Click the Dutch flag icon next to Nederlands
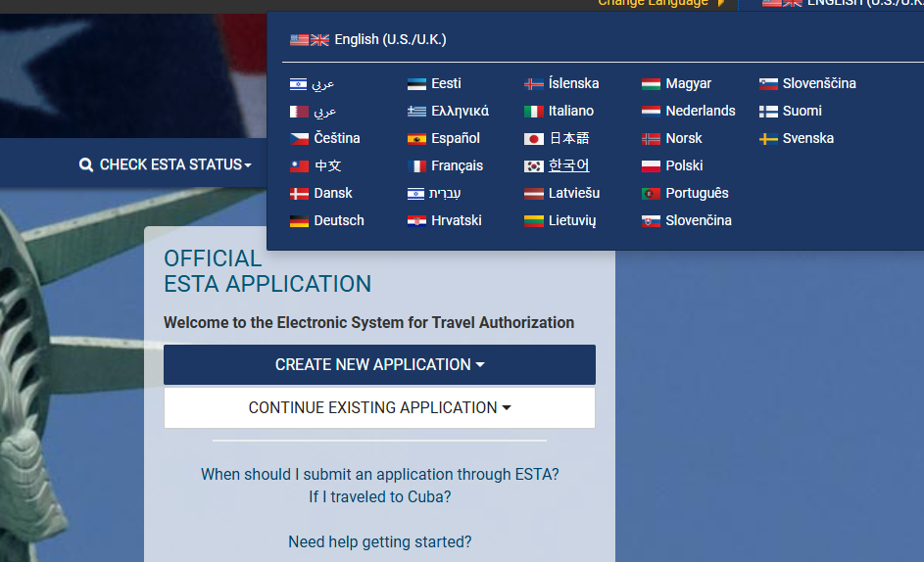The width and height of the screenshot is (924, 562). pos(651,112)
